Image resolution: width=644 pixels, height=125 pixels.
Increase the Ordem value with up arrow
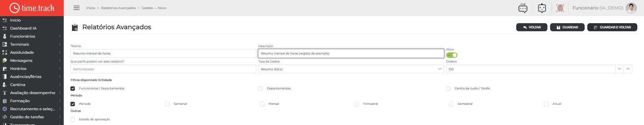[628, 69]
